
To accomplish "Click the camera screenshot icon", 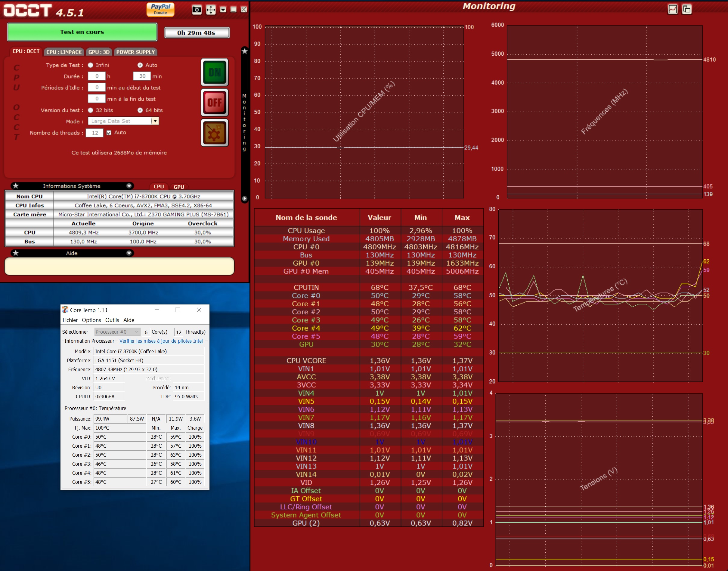I will [x=197, y=10].
